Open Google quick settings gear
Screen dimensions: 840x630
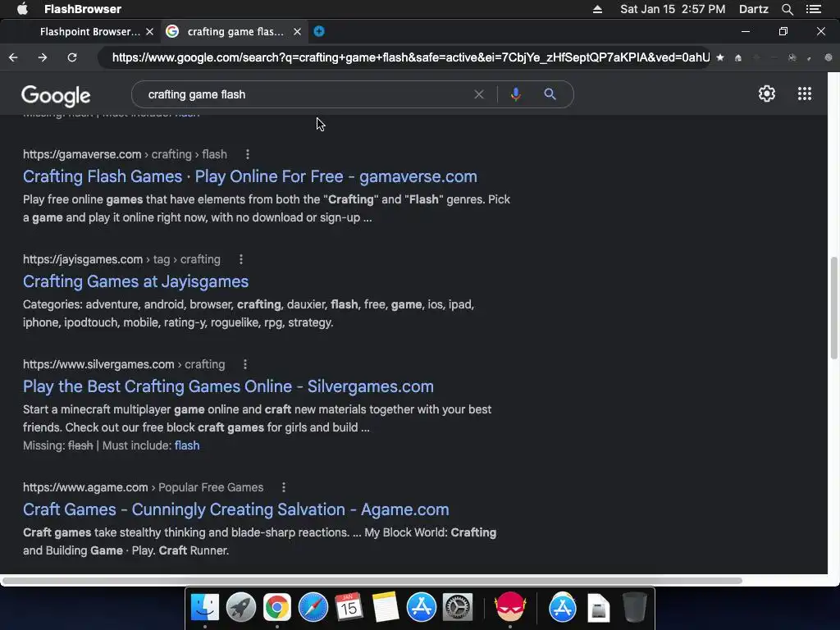(767, 94)
